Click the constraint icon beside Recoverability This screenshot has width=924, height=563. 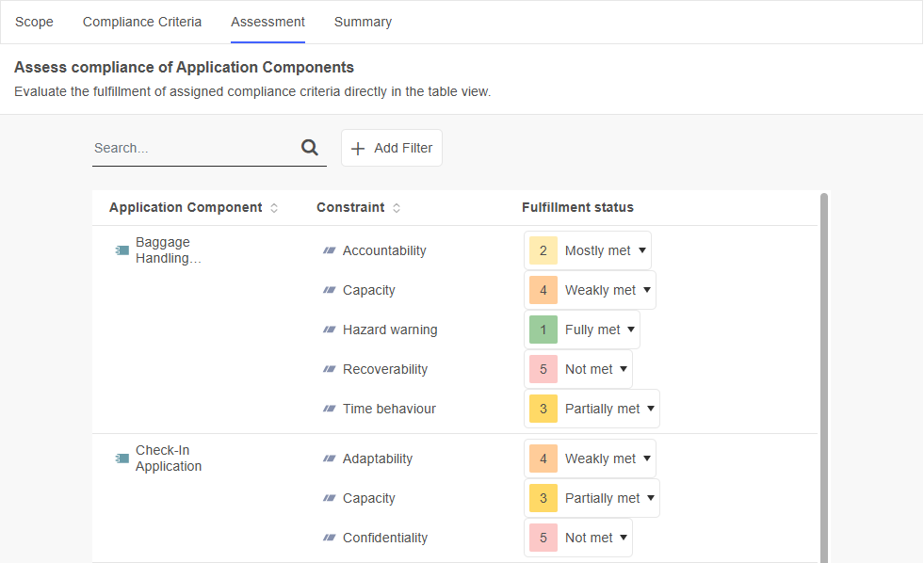329,369
